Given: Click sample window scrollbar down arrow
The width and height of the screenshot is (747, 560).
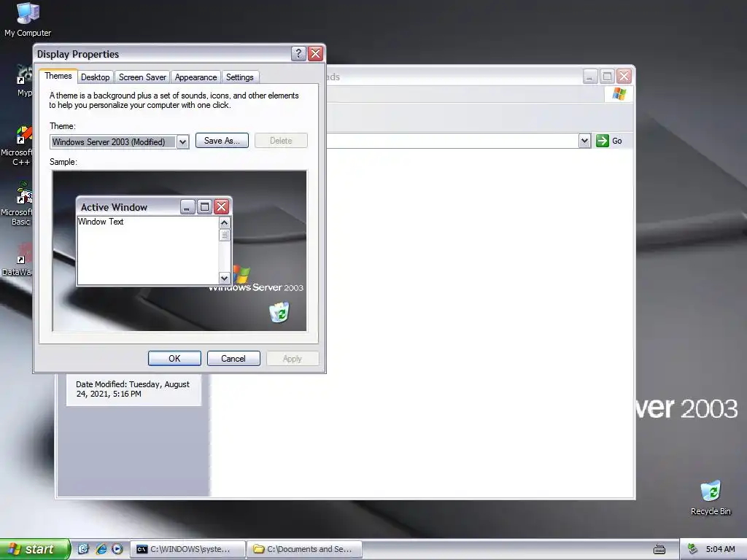Looking at the screenshot, I should click(225, 278).
